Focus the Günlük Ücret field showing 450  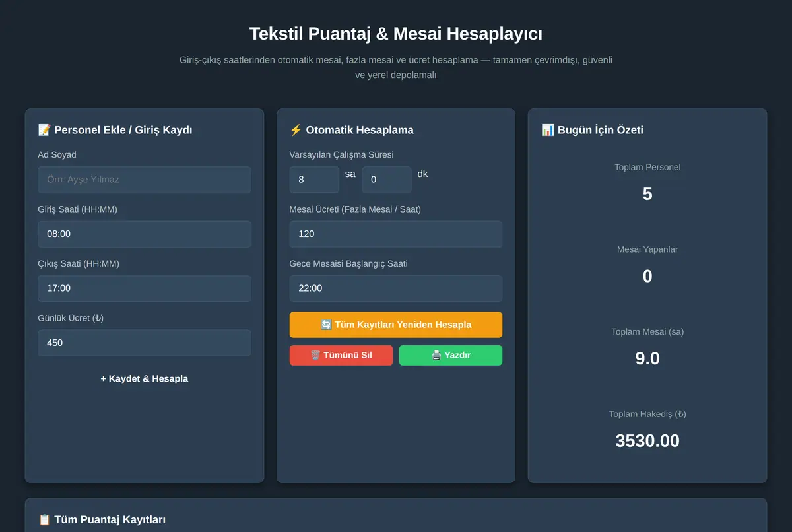pyautogui.click(x=145, y=343)
